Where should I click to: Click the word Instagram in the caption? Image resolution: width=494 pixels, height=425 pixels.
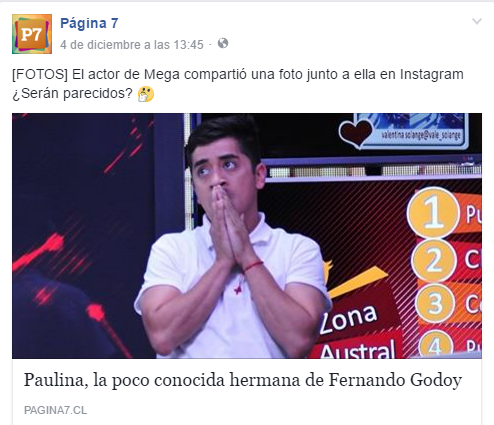tap(432, 74)
